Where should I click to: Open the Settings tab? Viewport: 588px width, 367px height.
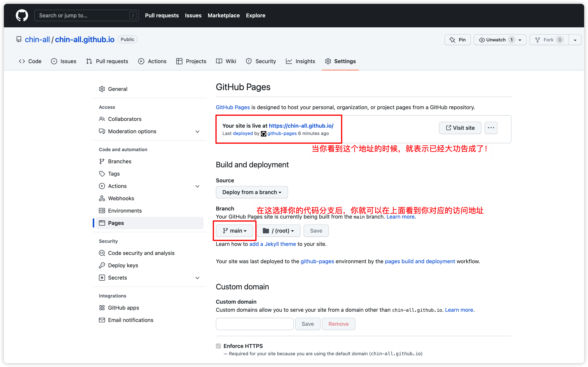(340, 61)
